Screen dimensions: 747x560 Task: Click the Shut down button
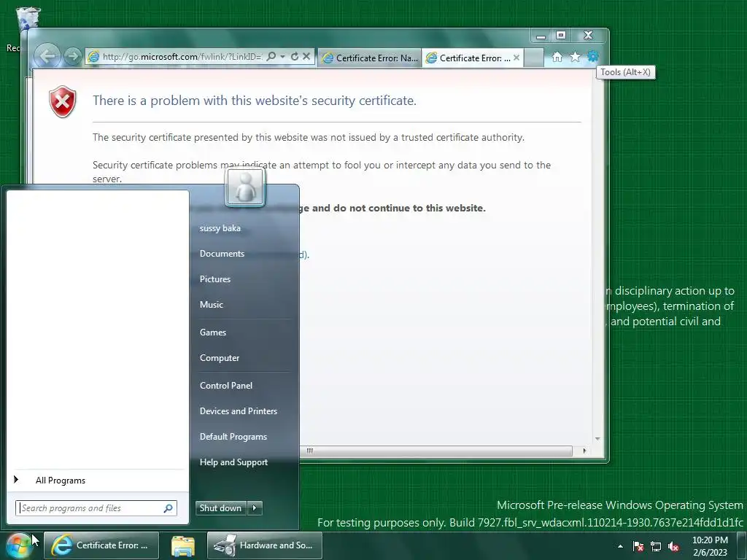tap(220, 508)
